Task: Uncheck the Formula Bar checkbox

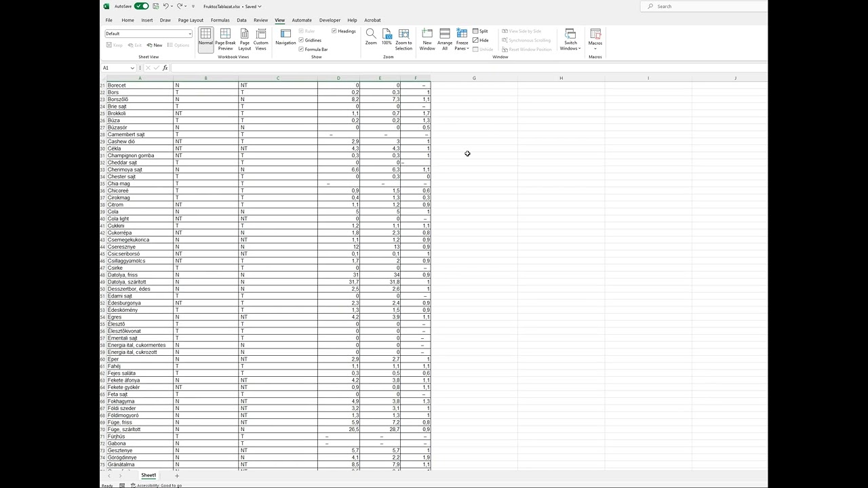Action: (301, 49)
